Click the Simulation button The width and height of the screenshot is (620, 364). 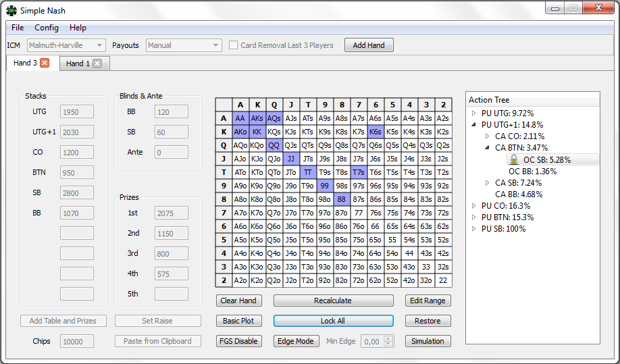click(428, 341)
